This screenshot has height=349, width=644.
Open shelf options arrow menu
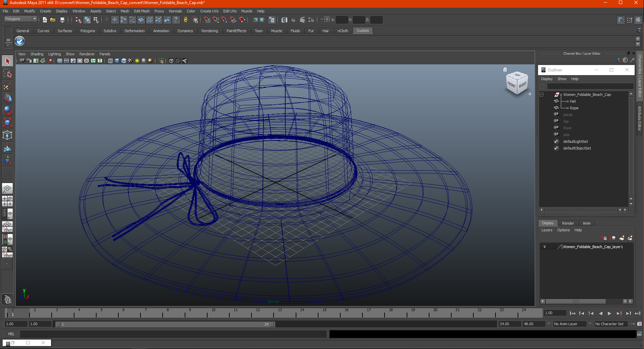(8, 45)
